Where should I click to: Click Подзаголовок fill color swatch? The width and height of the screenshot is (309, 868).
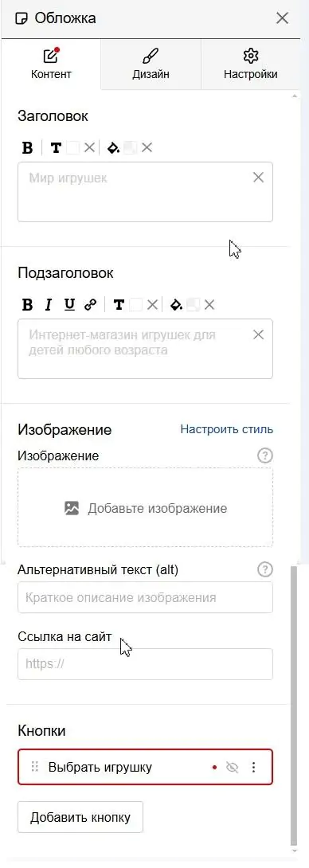click(194, 304)
